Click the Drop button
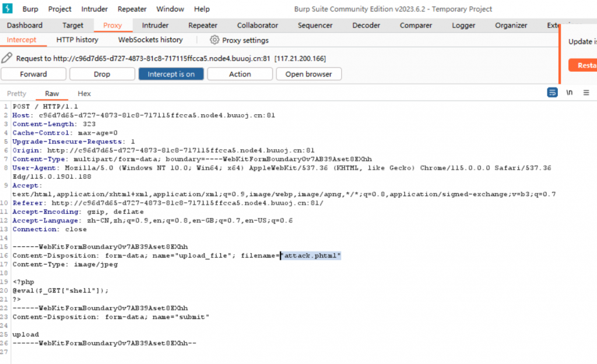The height and width of the screenshot is (364, 597). point(102,74)
